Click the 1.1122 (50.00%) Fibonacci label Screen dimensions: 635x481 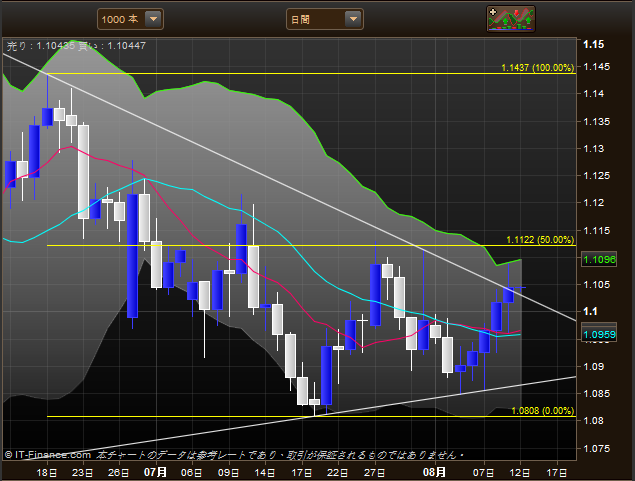[540, 240]
